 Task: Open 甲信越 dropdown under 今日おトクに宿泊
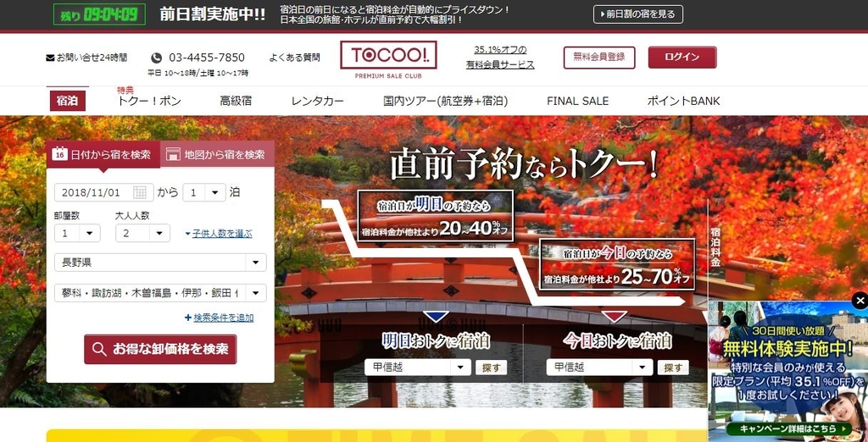[599, 367]
